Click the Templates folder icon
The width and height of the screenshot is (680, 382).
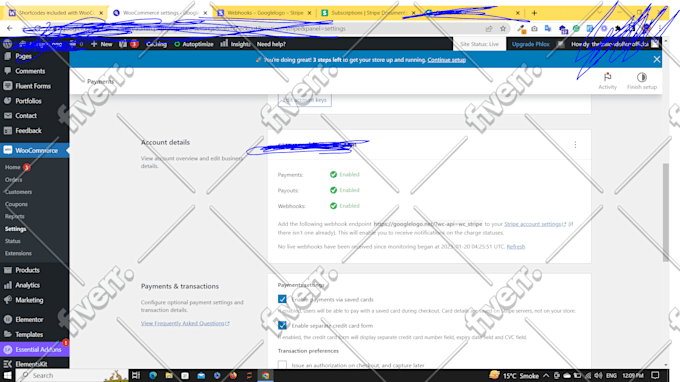tap(8, 334)
